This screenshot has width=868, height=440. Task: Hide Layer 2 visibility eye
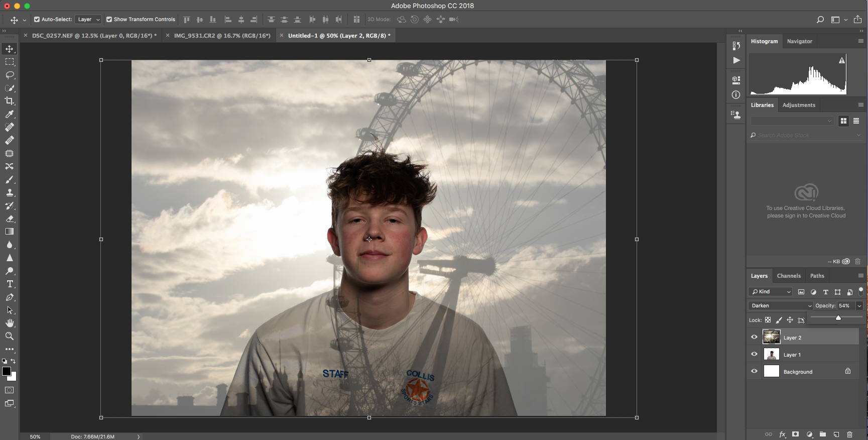[754, 338]
